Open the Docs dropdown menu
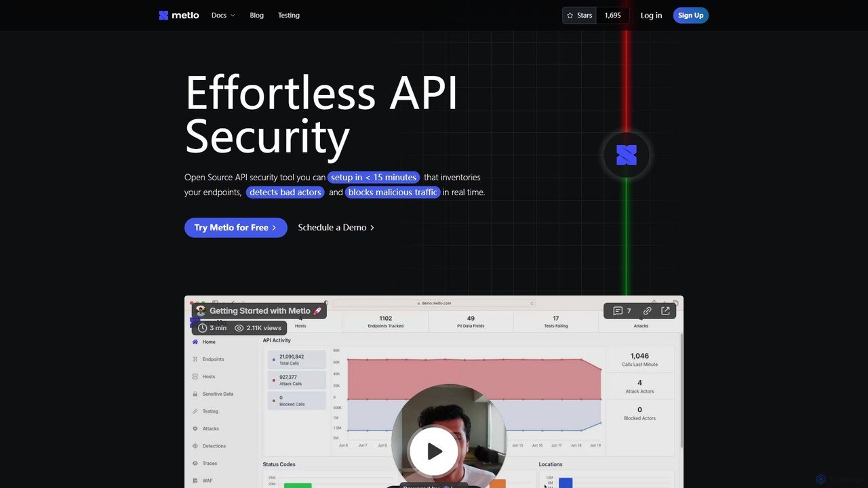 223,15
